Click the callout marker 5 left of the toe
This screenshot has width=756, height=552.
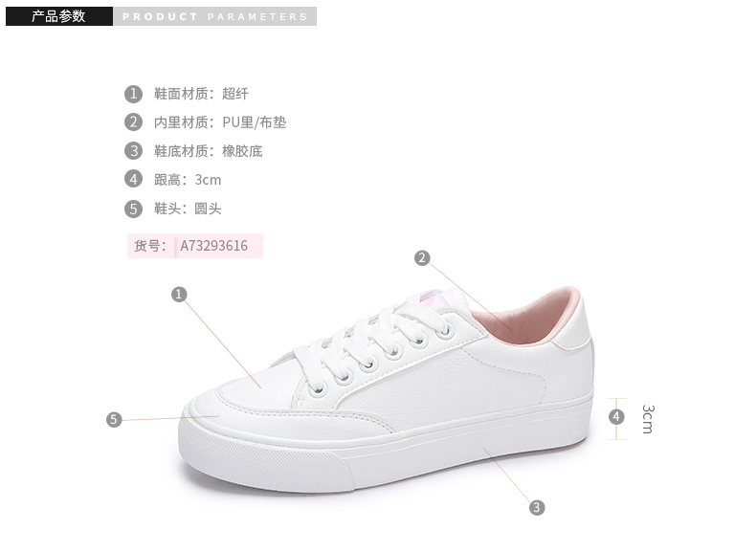(114, 419)
